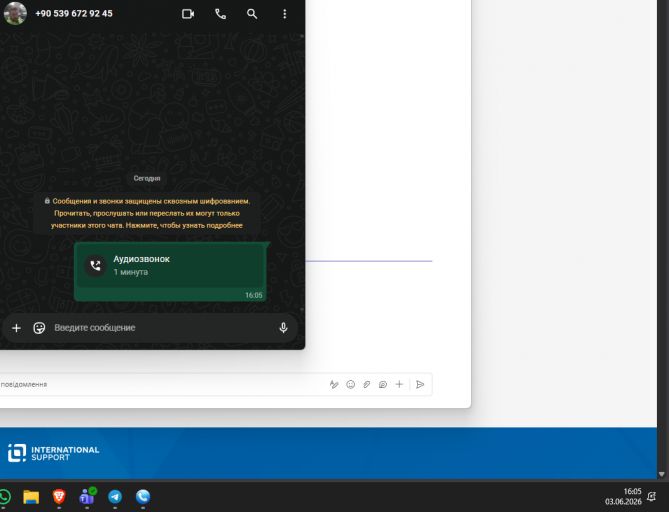Start a voice call in WhatsApp header
The width and height of the screenshot is (669, 512).
(x=220, y=14)
